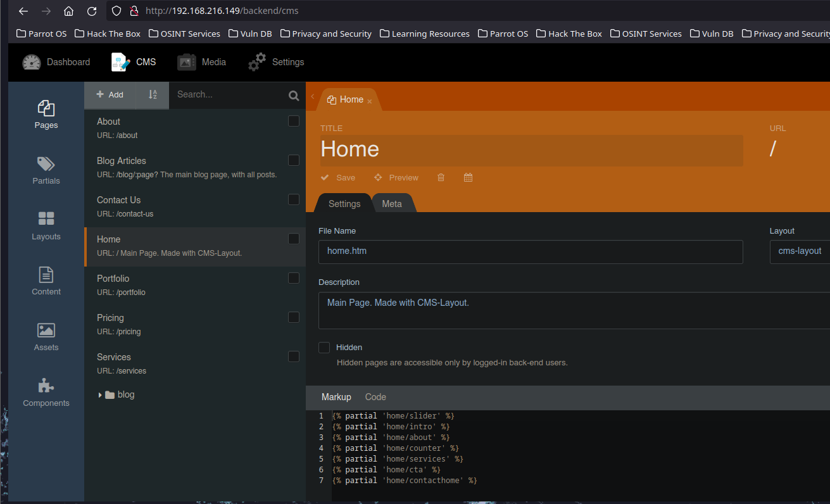This screenshot has height=504, width=830.
Task: Go back in browser history
Action: [23, 11]
